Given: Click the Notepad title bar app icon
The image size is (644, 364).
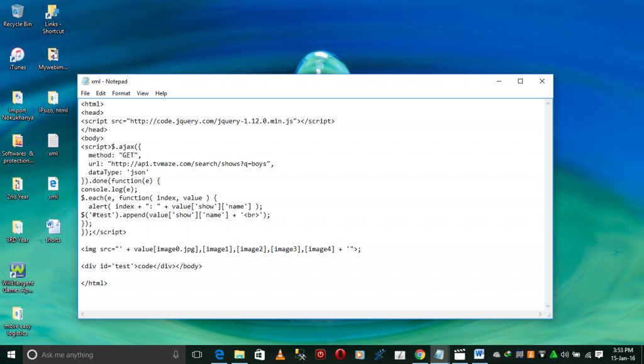Looking at the screenshot, I should tap(85, 81).
